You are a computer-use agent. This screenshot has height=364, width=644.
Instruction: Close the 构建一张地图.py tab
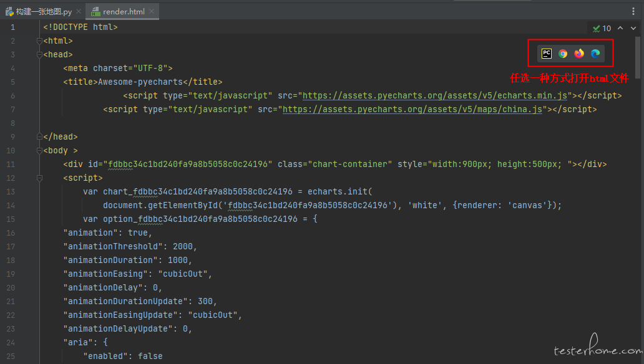pos(79,11)
